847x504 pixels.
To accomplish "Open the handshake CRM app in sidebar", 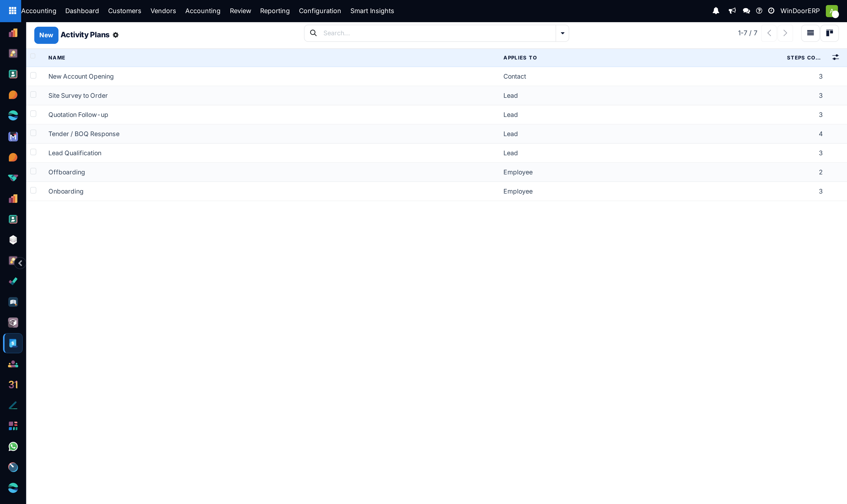I will pos(13,178).
